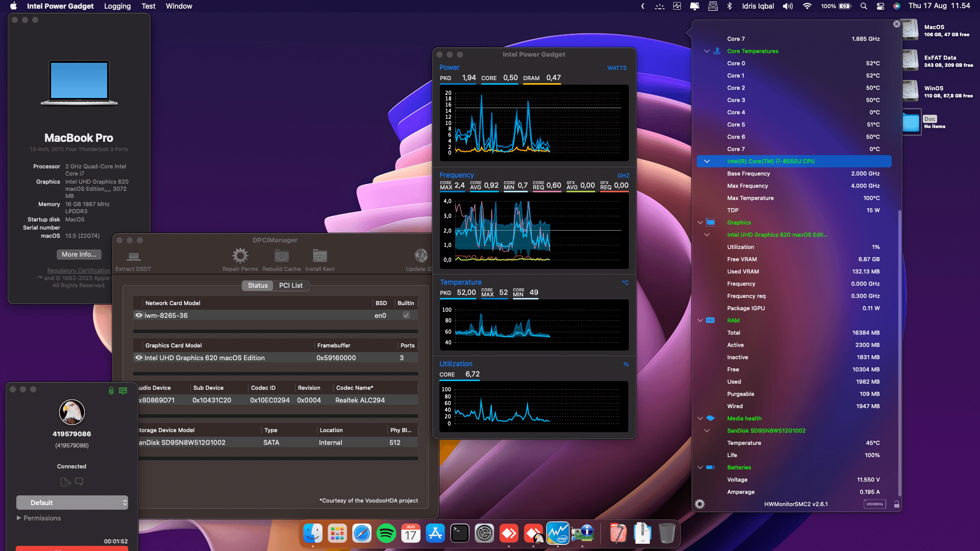Open System Settings from the Dock
Viewport: 980px width, 551px height.
484,534
